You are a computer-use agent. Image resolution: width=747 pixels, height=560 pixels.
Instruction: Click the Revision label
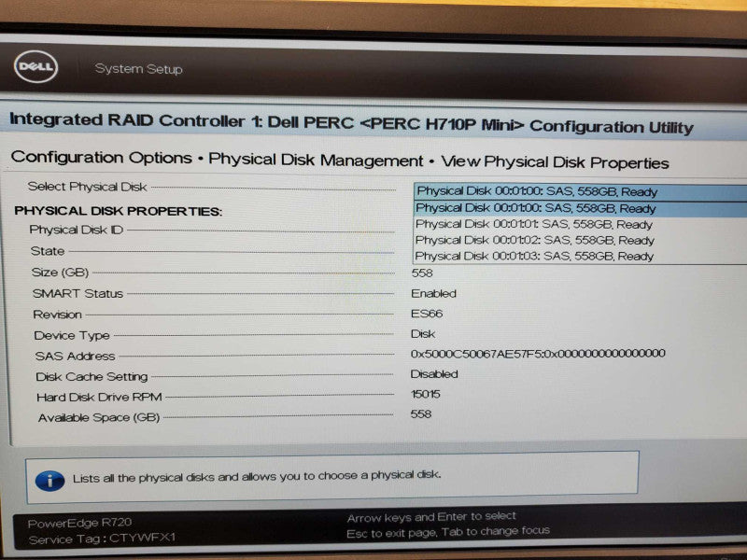click(x=58, y=315)
